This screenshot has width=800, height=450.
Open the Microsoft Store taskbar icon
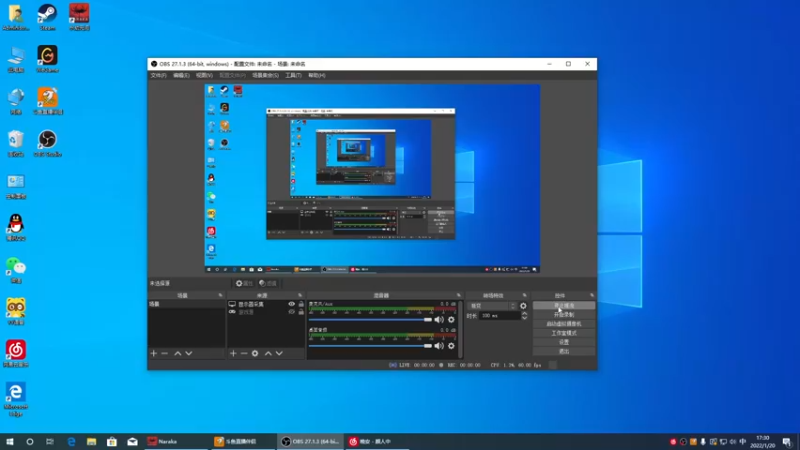click(112, 442)
